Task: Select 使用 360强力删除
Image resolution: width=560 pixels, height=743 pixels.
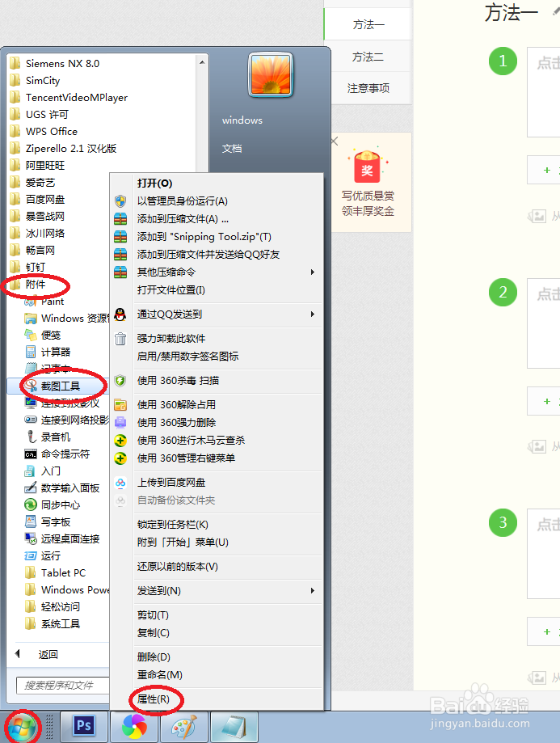Action: coord(176,423)
